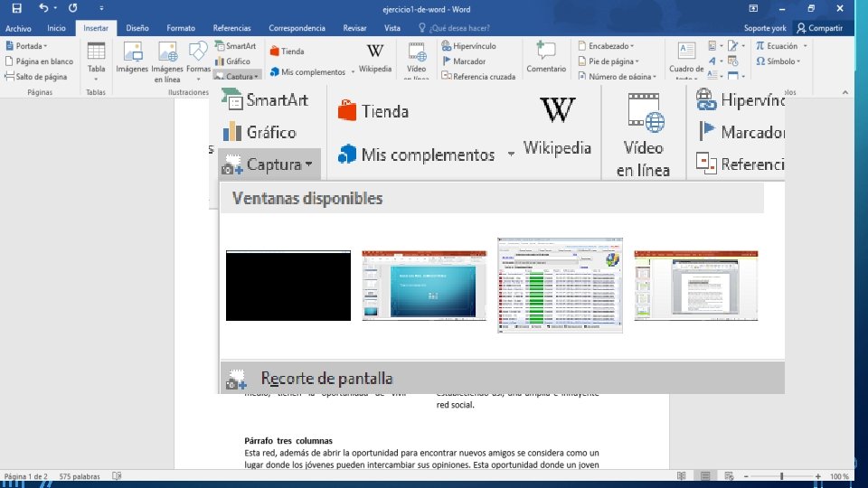Switch to the Inicio tab

(56, 28)
